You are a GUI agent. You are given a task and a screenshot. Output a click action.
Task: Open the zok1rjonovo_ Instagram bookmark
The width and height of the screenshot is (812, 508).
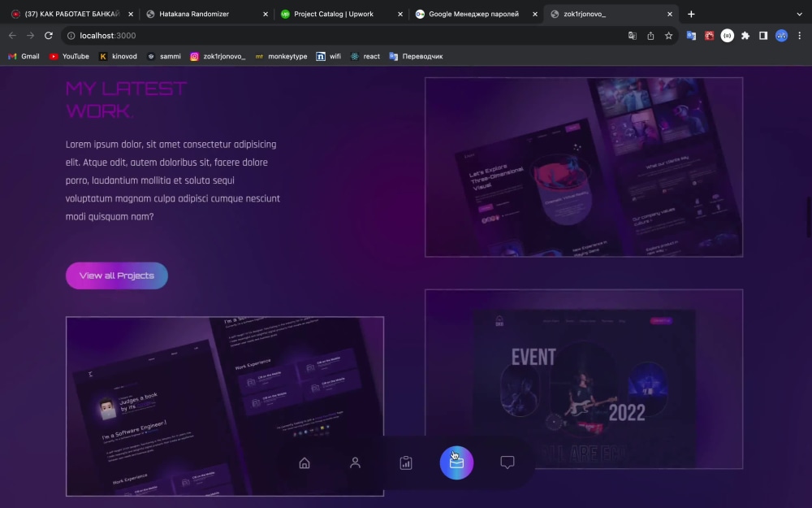point(218,57)
